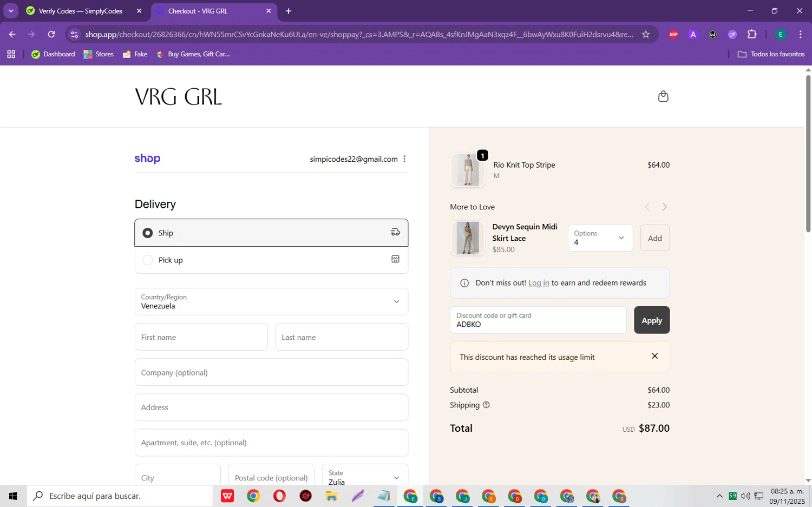Image resolution: width=812 pixels, height=507 pixels.
Task: Open the ABP ad blocker extension
Action: click(673, 34)
